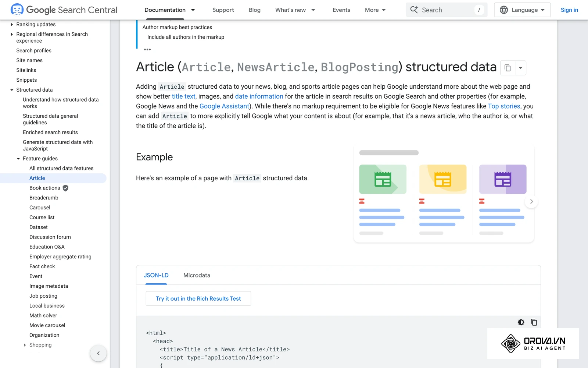Select the purple article thumbnail
Screen dimensions: 588x368
pyautogui.click(x=503, y=179)
